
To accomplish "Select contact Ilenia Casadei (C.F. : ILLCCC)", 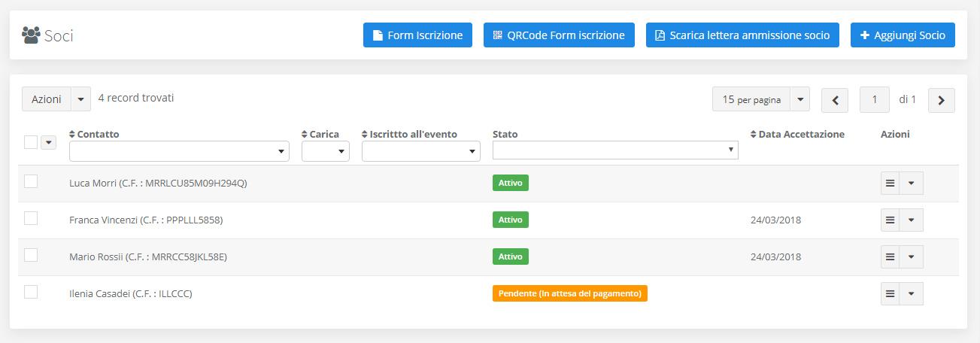I will 131,293.
